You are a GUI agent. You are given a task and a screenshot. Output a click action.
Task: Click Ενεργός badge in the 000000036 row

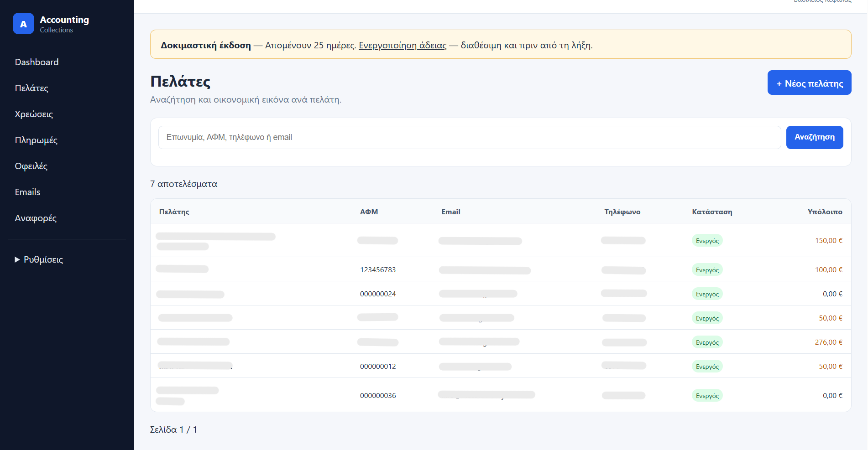point(707,396)
